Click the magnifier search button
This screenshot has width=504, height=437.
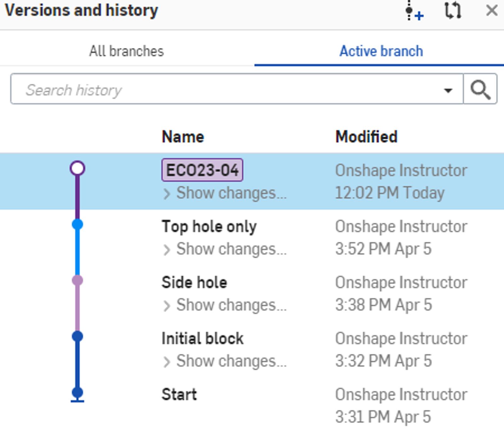[480, 89]
